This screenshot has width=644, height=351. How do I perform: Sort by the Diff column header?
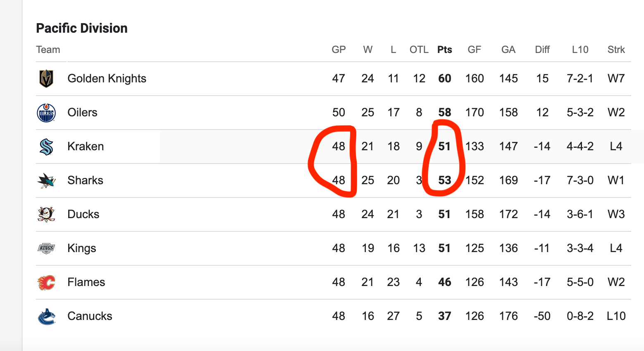pyautogui.click(x=542, y=50)
